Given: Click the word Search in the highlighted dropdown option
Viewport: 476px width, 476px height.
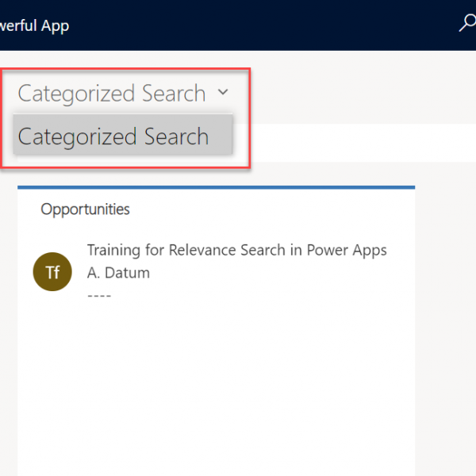Looking at the screenshot, I should point(176,136).
